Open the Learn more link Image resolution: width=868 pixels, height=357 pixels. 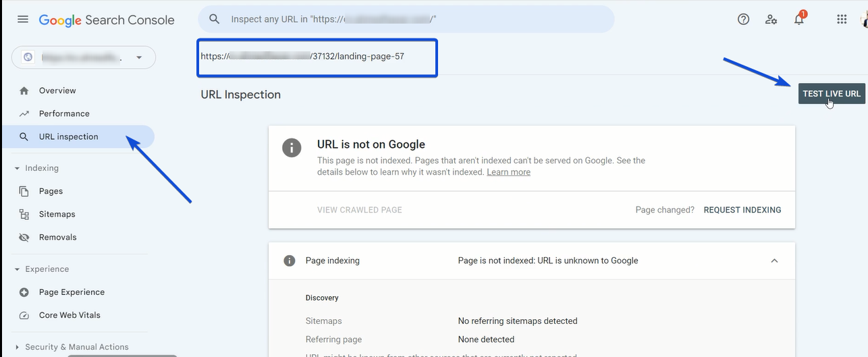click(508, 172)
